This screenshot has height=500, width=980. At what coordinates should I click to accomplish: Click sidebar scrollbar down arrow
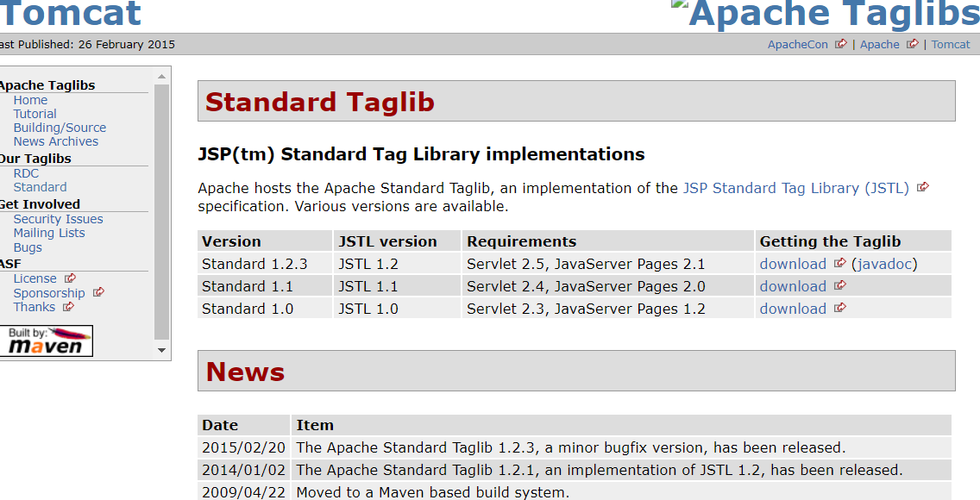point(161,350)
